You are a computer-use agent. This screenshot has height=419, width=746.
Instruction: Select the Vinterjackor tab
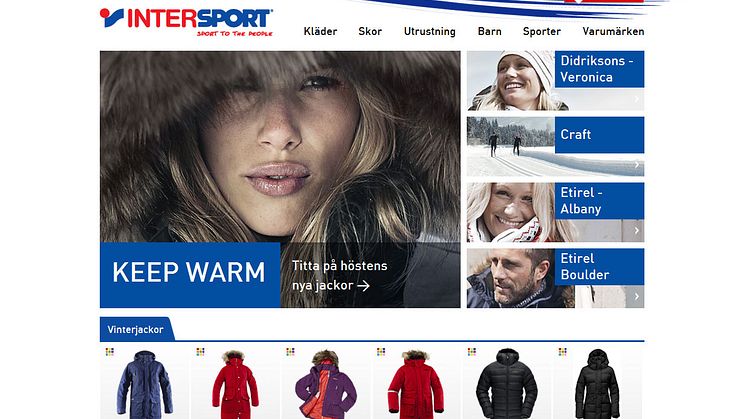pyautogui.click(x=136, y=329)
